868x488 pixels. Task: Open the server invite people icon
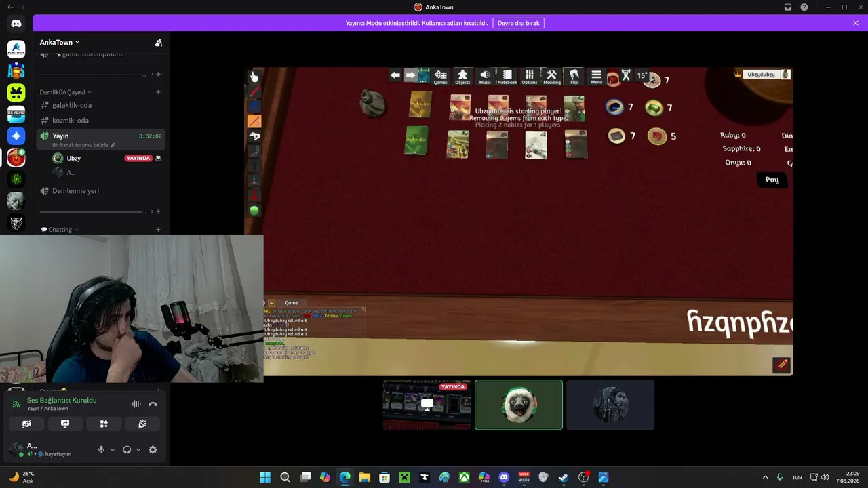(x=159, y=43)
